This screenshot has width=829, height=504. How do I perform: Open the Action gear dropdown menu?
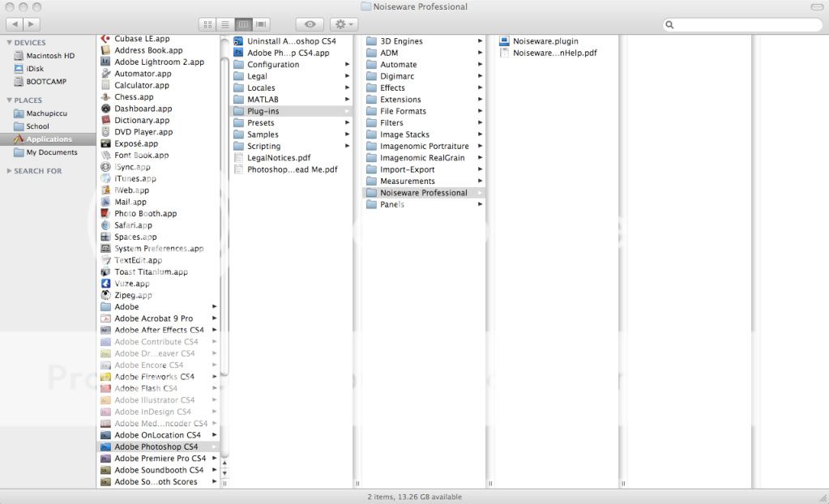point(344,24)
